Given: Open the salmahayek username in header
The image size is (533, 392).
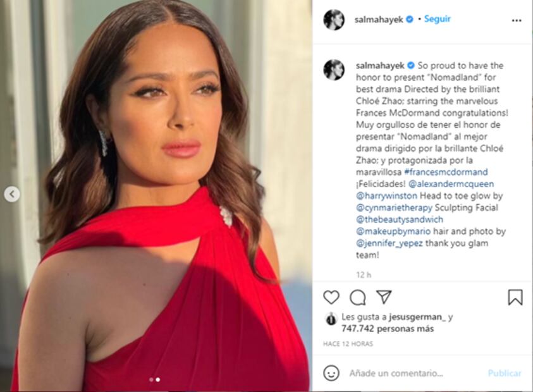Looking at the screenshot, I should click(x=379, y=20).
